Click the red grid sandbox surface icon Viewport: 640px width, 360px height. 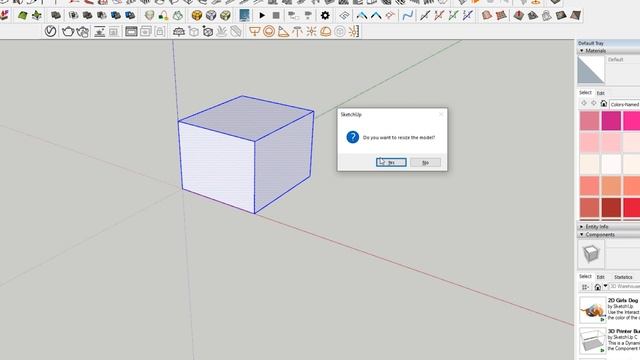click(501, 16)
